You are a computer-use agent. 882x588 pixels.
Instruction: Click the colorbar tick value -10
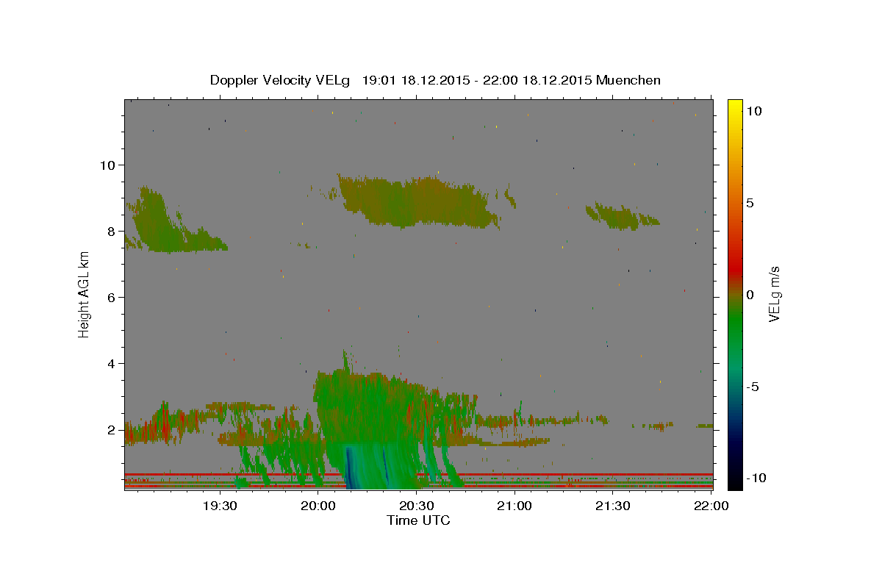click(755, 478)
